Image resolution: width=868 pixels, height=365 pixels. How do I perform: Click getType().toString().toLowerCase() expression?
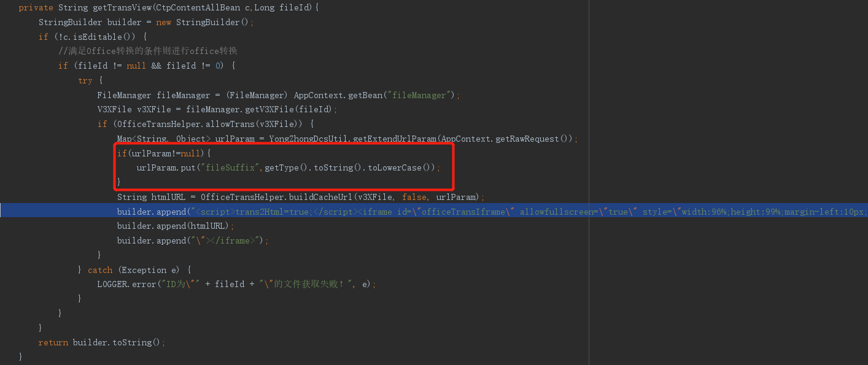tap(350, 167)
